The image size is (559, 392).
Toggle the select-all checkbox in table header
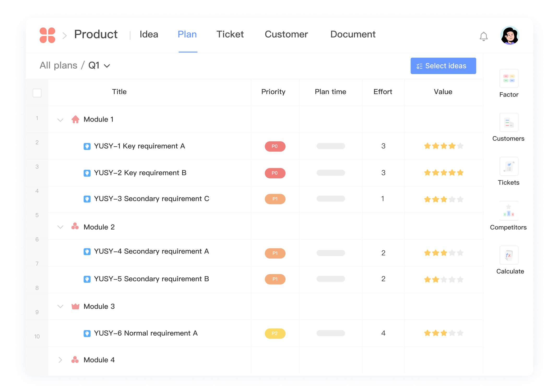tap(37, 93)
